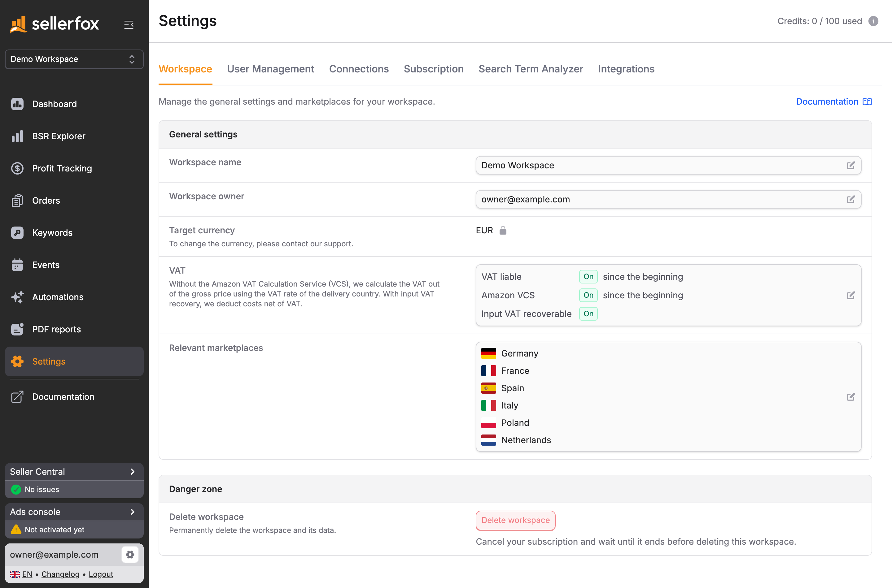Expand the Ads console panel
The image size is (892, 588).
[x=74, y=512]
